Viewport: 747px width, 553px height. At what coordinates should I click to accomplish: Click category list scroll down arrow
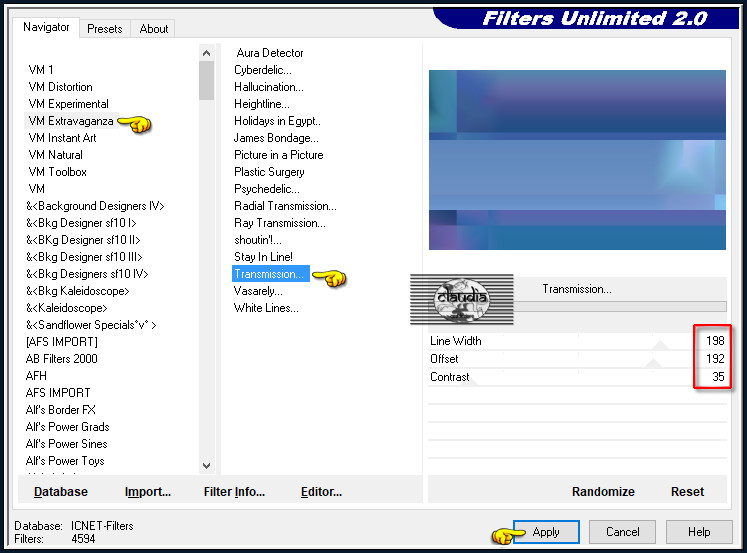tap(206, 465)
